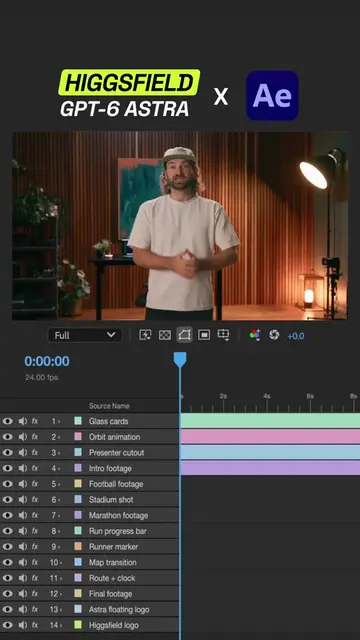Click Runner marker label color swatch
Screen dimensions: 360x640
(78, 547)
